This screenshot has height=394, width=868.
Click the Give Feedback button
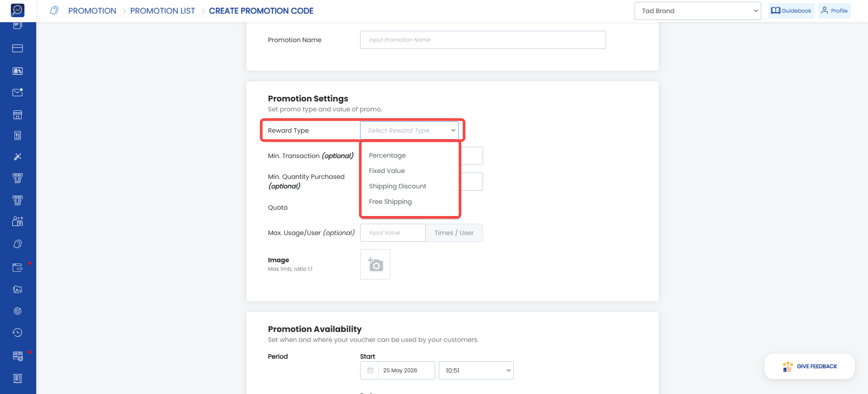click(x=810, y=366)
